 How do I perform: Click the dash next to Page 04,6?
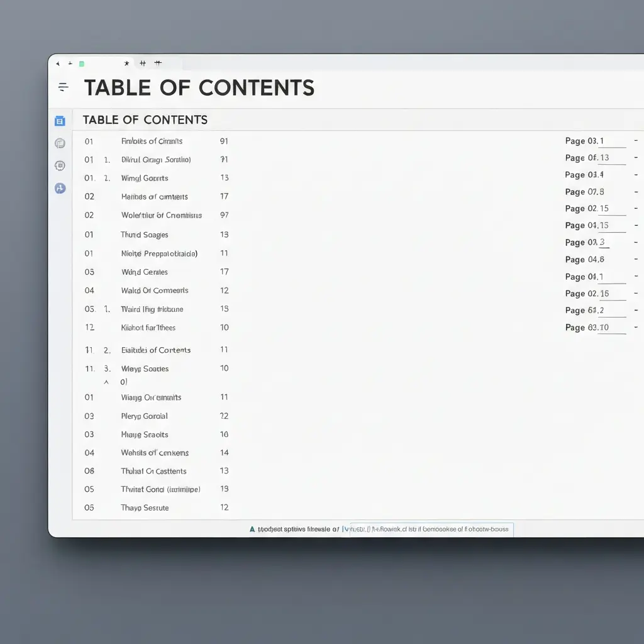(x=636, y=259)
